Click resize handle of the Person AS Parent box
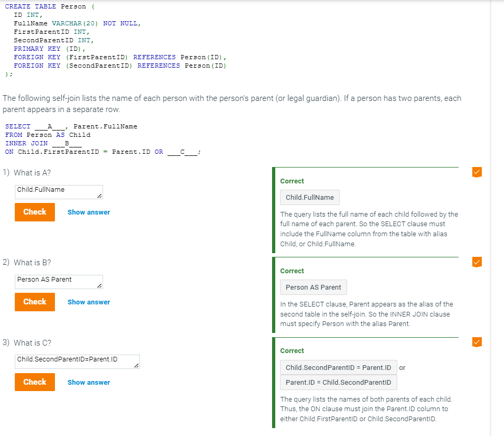This screenshot has height=436, width=504. point(99,285)
